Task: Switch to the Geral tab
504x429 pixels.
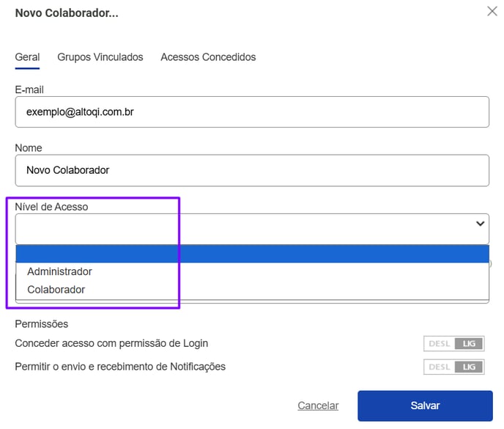Action: 27,57
